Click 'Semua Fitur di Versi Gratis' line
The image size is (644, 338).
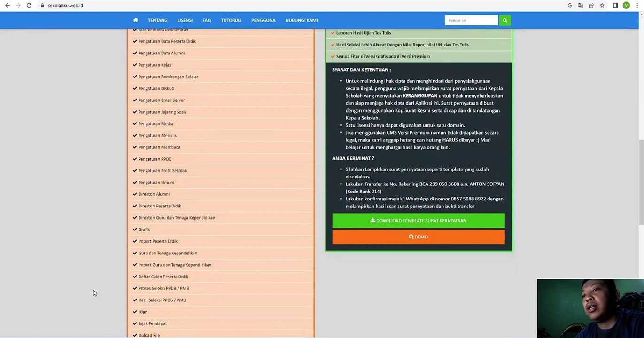click(x=383, y=56)
